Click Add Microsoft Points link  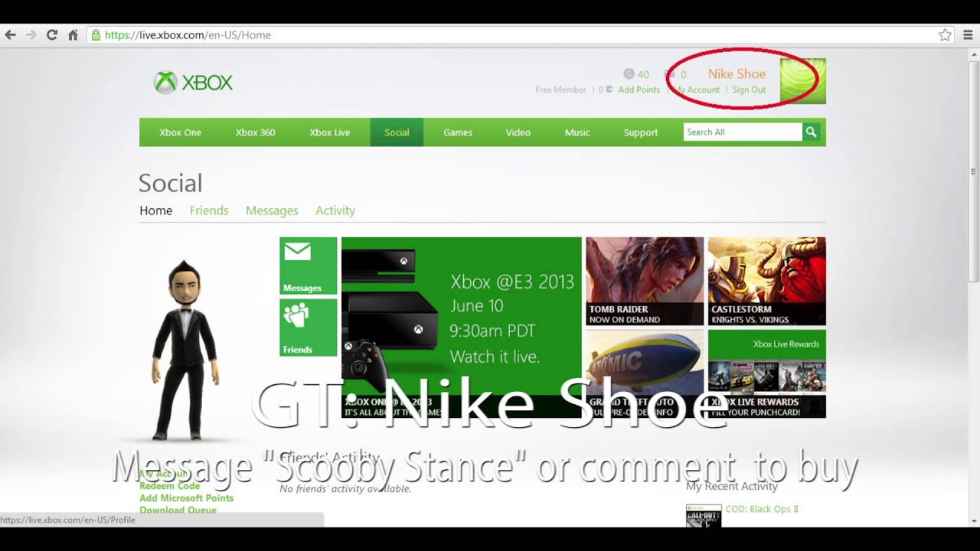click(x=186, y=498)
